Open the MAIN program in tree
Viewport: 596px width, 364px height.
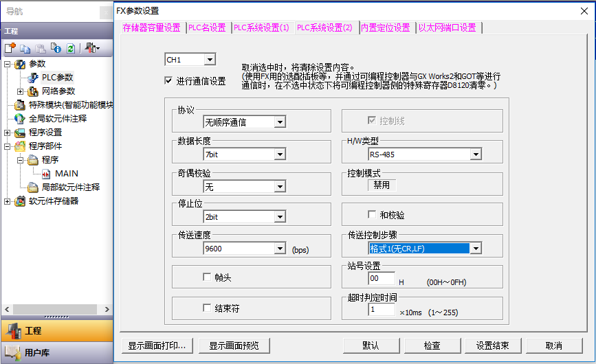click(67, 173)
